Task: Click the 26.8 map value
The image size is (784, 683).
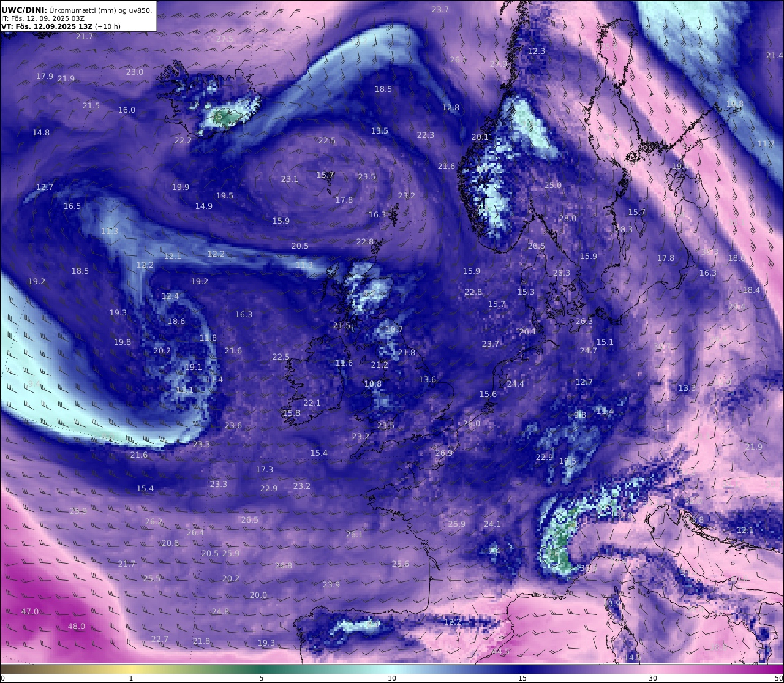Action: pyautogui.click(x=284, y=566)
